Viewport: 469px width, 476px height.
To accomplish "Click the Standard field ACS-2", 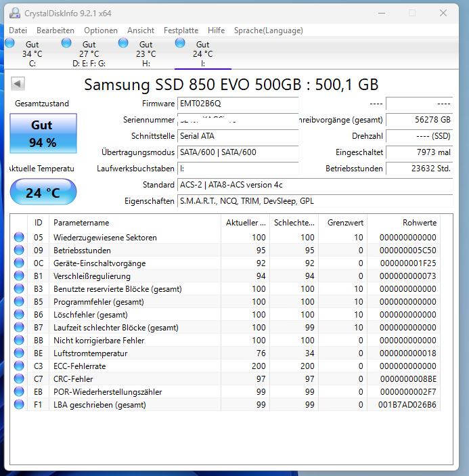I will [x=315, y=185].
